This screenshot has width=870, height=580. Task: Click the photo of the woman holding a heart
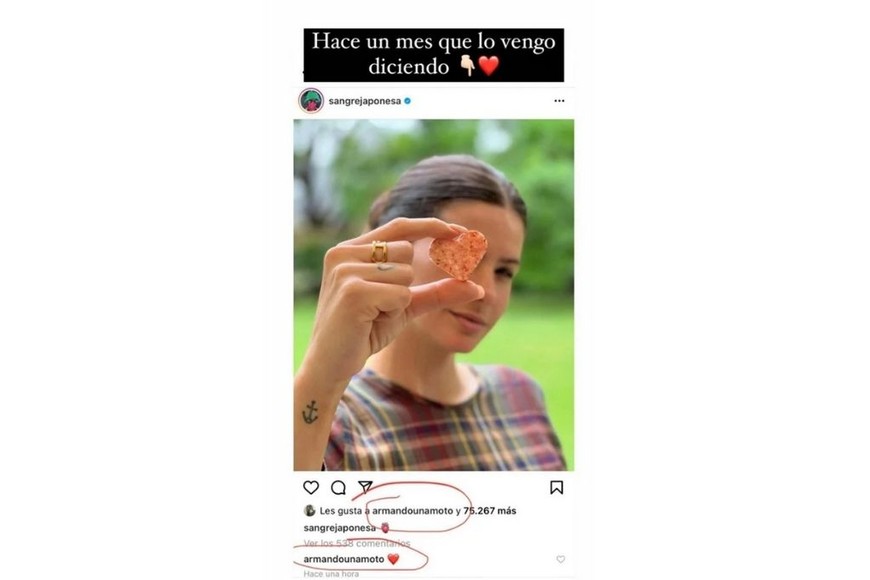434,295
